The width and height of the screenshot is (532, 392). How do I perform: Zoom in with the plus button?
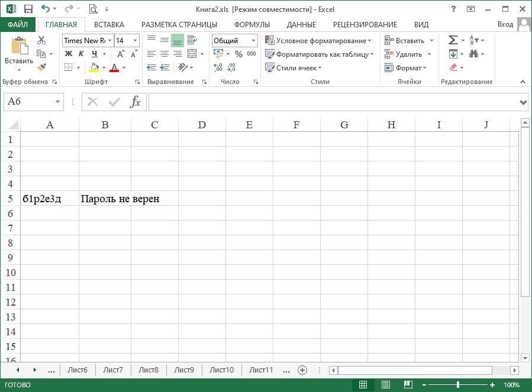pos(492,384)
